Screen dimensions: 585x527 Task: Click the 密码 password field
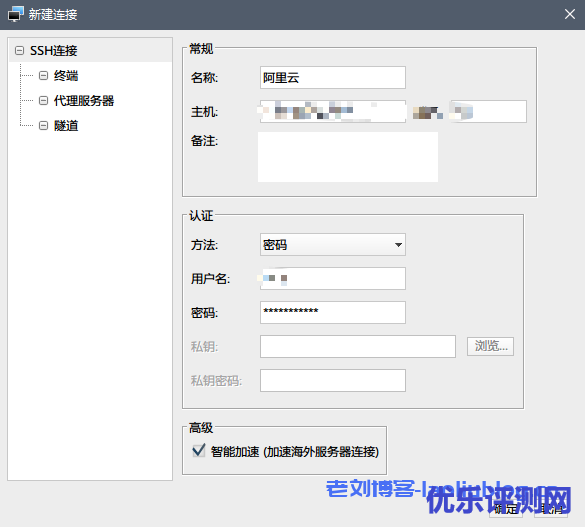coord(333,312)
